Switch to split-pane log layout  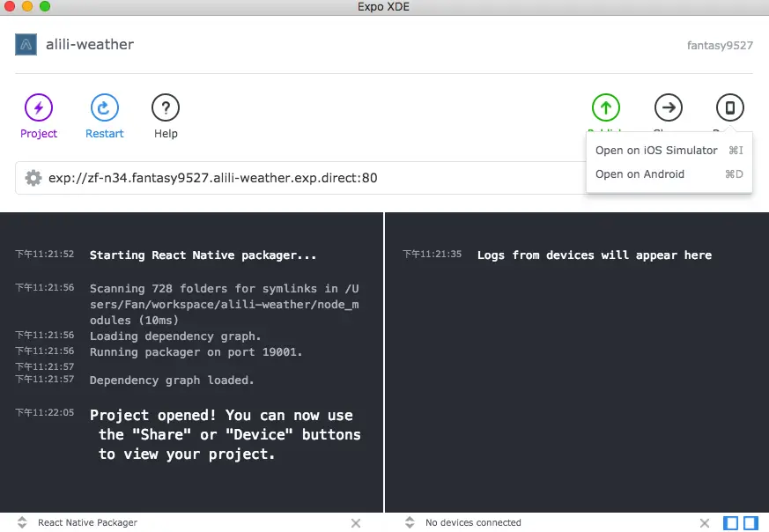(751, 523)
